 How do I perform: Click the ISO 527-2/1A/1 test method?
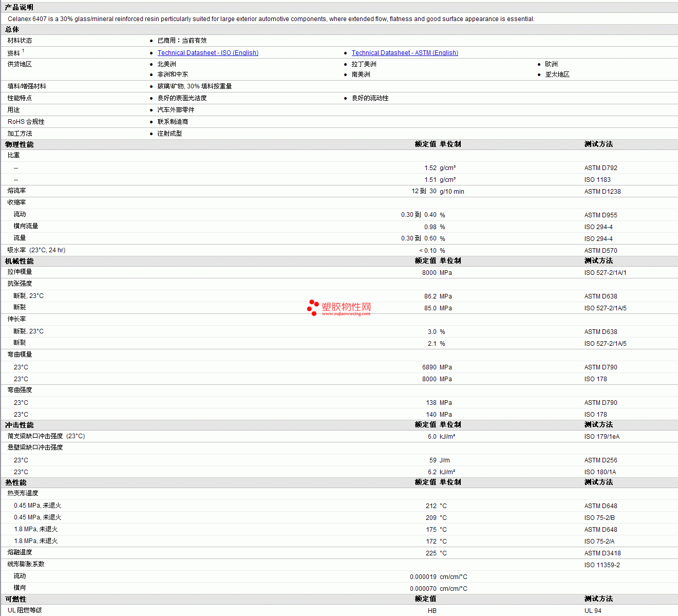(606, 273)
